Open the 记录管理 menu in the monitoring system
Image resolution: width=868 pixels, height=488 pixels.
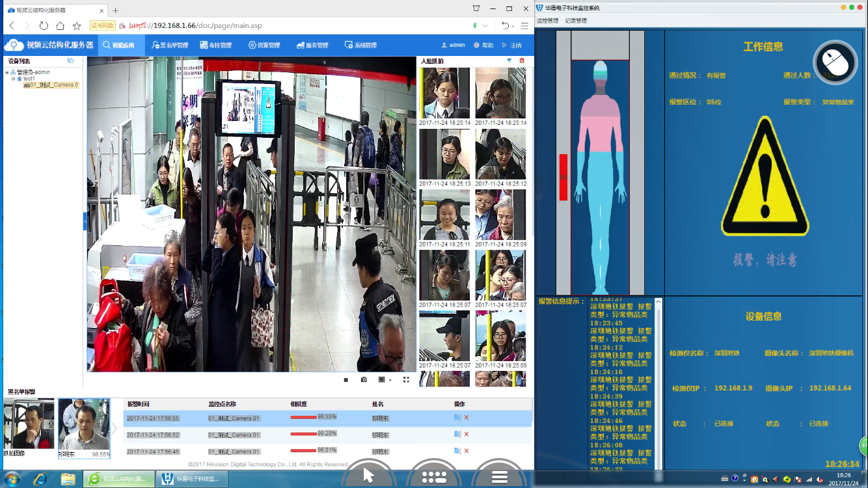point(576,20)
